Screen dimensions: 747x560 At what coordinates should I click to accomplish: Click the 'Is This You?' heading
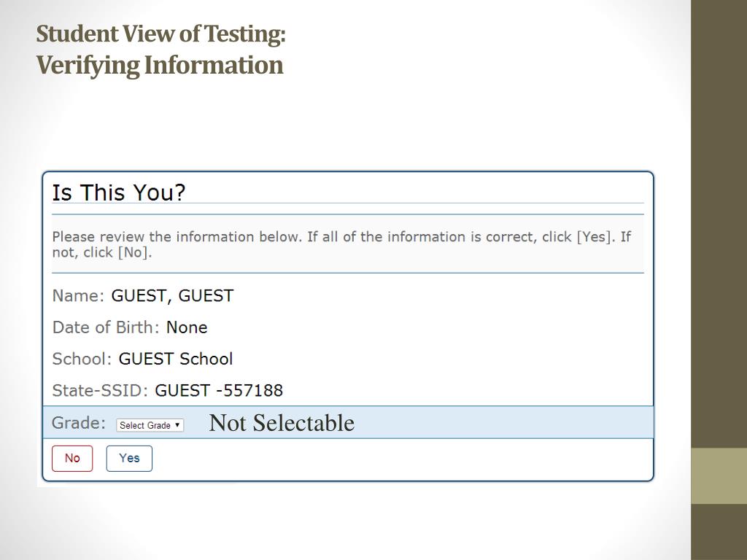(x=119, y=192)
